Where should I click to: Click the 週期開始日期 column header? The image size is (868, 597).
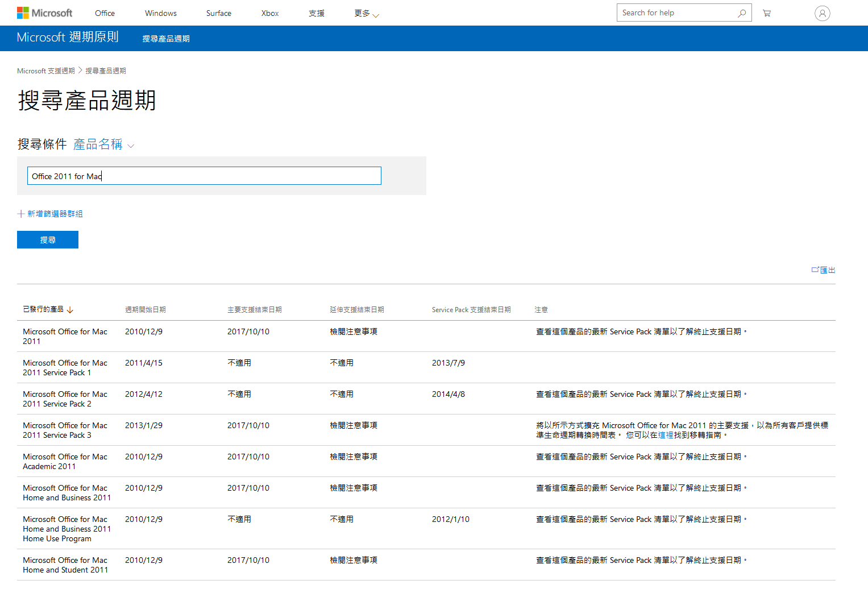[146, 310]
